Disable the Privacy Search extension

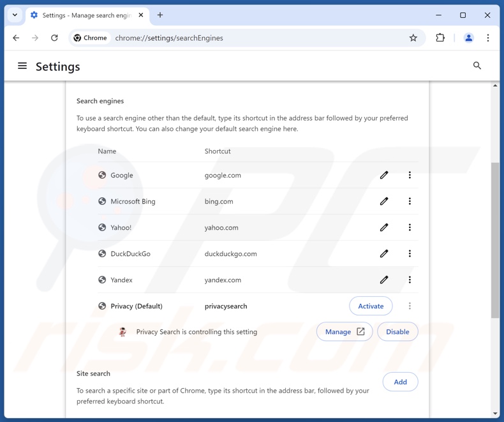pyautogui.click(x=397, y=332)
